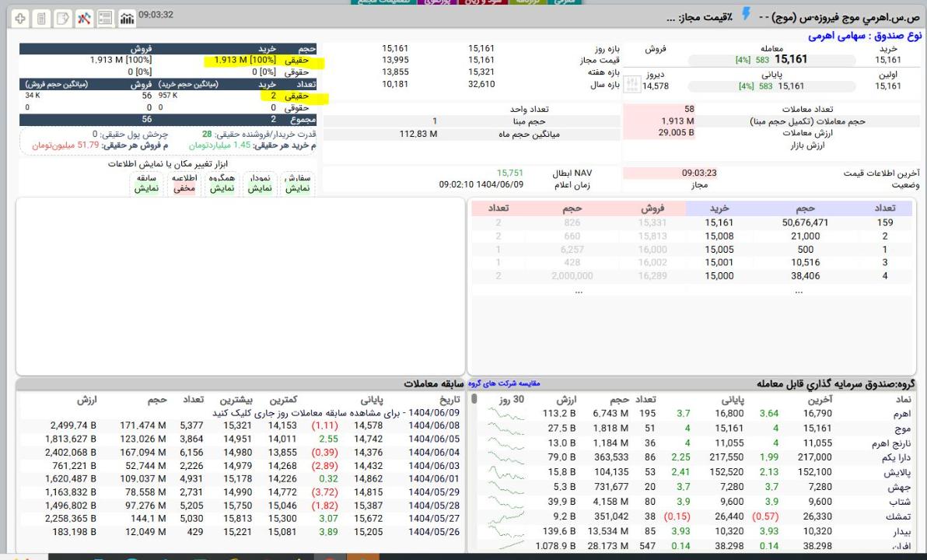Open the مقایسه شرکت های گروه link
Image resolution: width=927 pixels, height=560 pixels.
[506, 383]
